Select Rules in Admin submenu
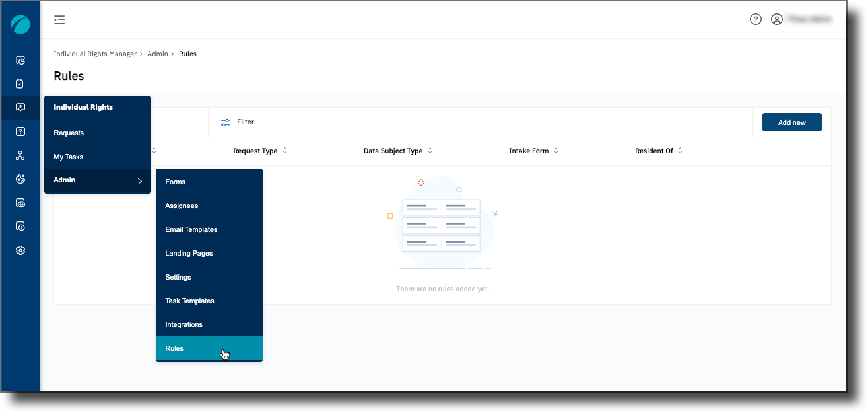Image resolution: width=868 pixels, height=413 pixels. point(209,348)
